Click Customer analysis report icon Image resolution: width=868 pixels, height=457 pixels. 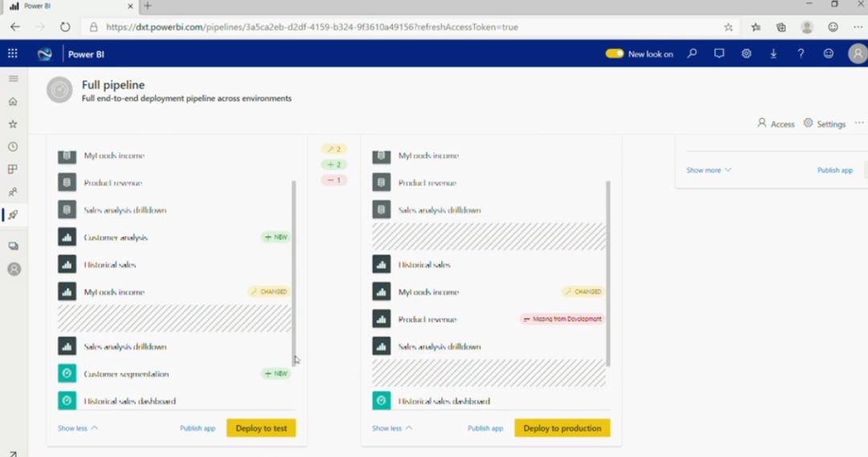coord(67,237)
